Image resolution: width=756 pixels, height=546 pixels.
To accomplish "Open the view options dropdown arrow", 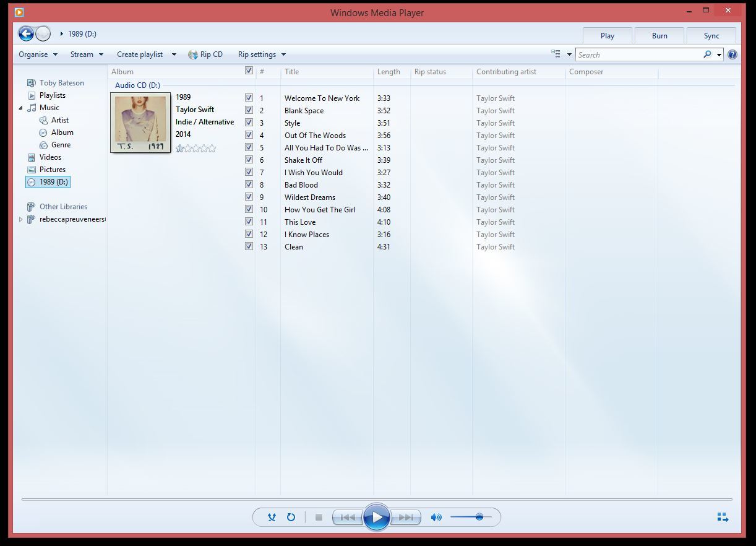I will [569, 54].
